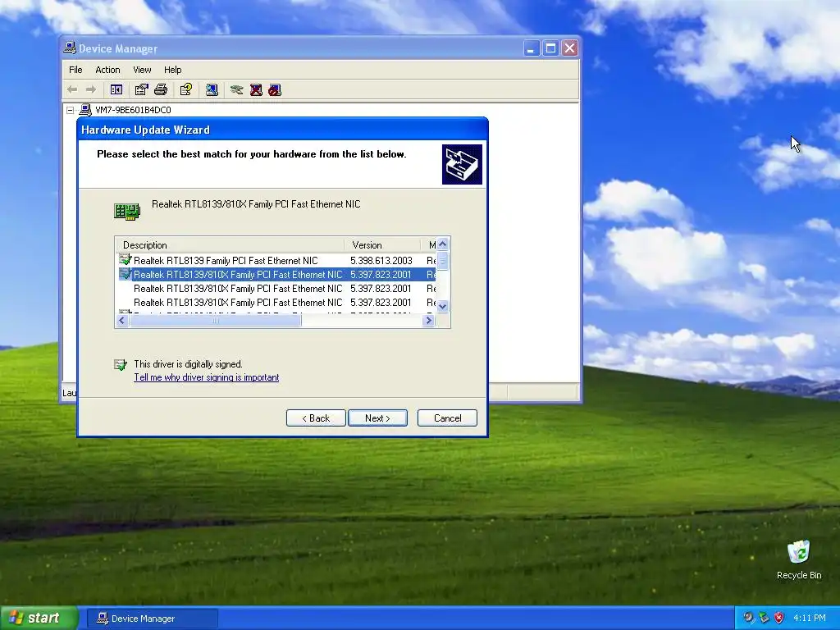Open Properties from the Device Manager toolbar
The width and height of the screenshot is (840, 630).
141,90
